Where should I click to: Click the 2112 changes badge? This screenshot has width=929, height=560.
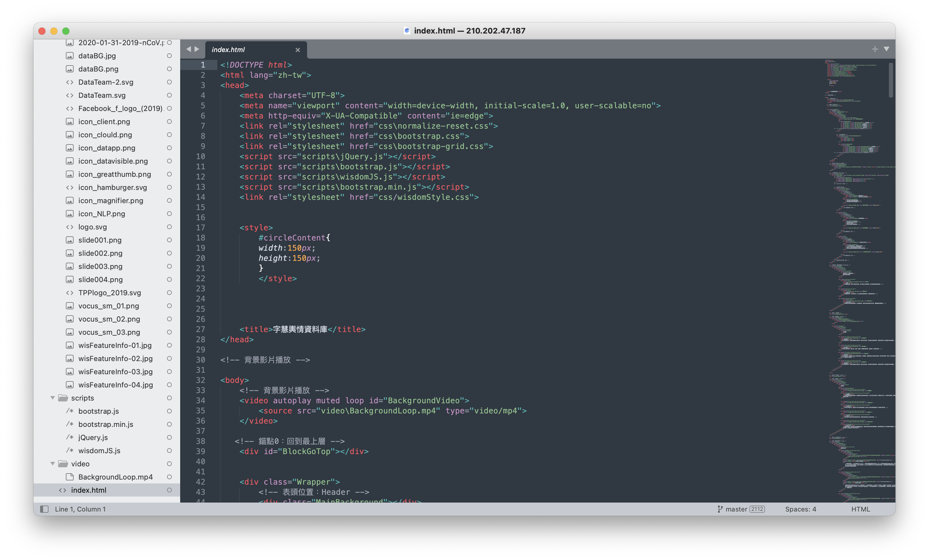757,509
